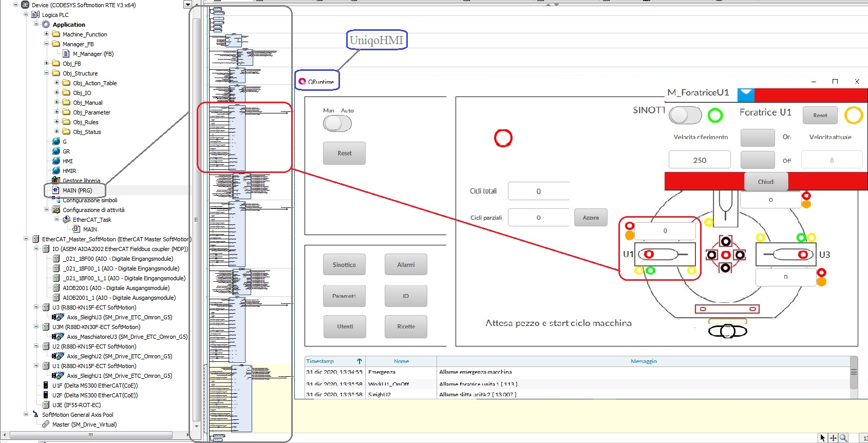Click the EtherCAT_Master_SoftMotion device icon

35,239
